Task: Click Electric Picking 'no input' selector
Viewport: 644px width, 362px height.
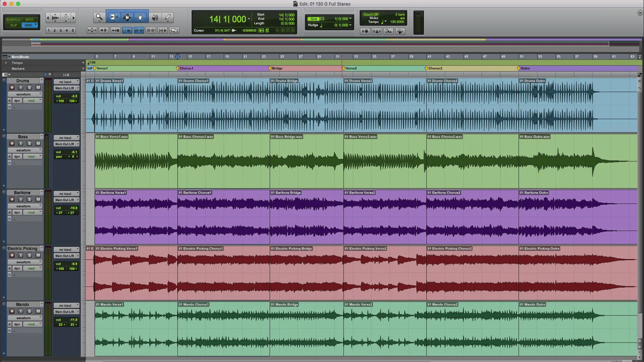Action: click(66, 249)
